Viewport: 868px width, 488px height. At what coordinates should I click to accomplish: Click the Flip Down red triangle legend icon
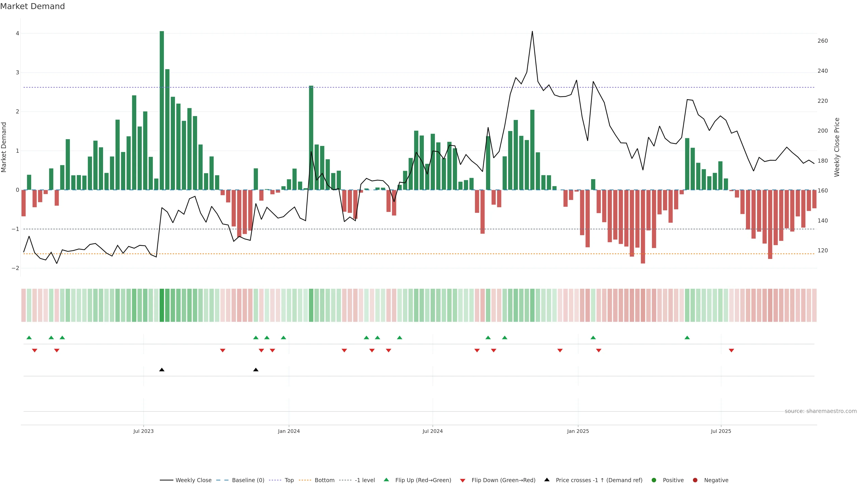click(463, 480)
